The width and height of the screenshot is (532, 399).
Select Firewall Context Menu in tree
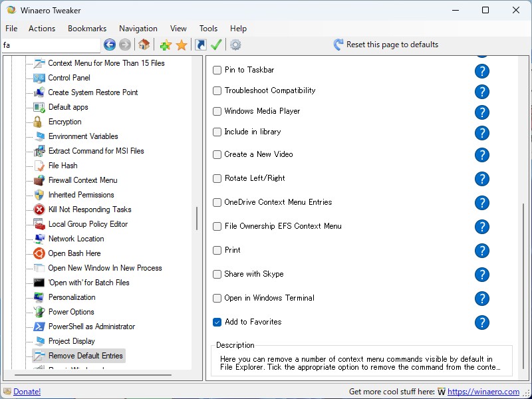pos(82,180)
